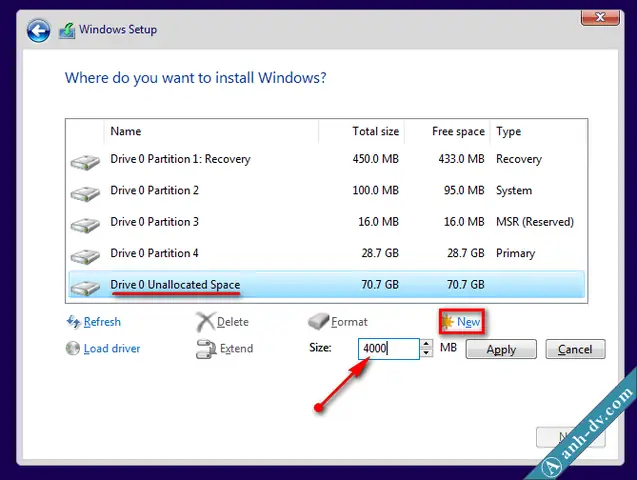Close the Windows Setup window
Screen dimensions: 637x480
tap(600, 17)
